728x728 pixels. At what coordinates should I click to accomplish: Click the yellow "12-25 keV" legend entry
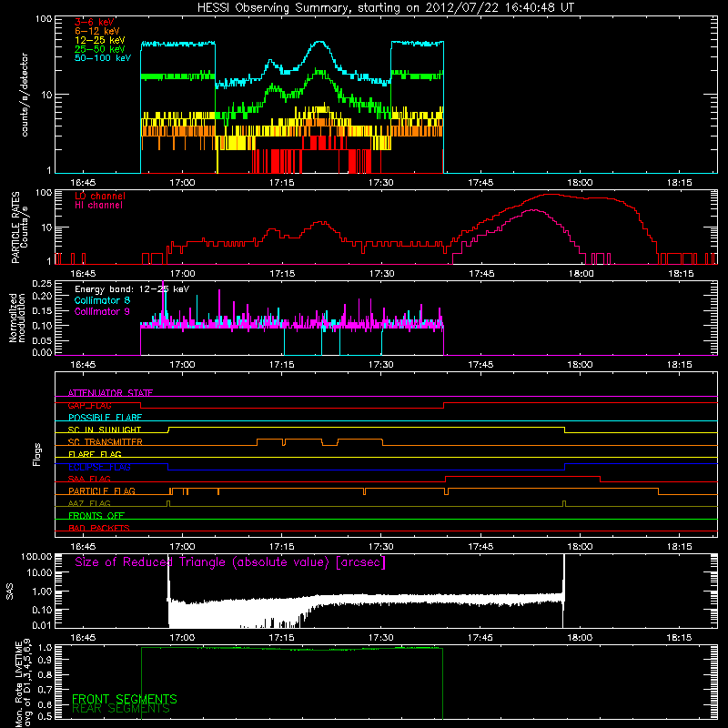[100, 40]
